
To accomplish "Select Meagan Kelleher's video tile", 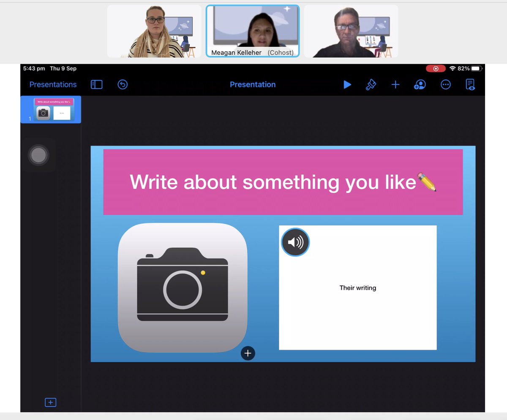I will pos(253,31).
